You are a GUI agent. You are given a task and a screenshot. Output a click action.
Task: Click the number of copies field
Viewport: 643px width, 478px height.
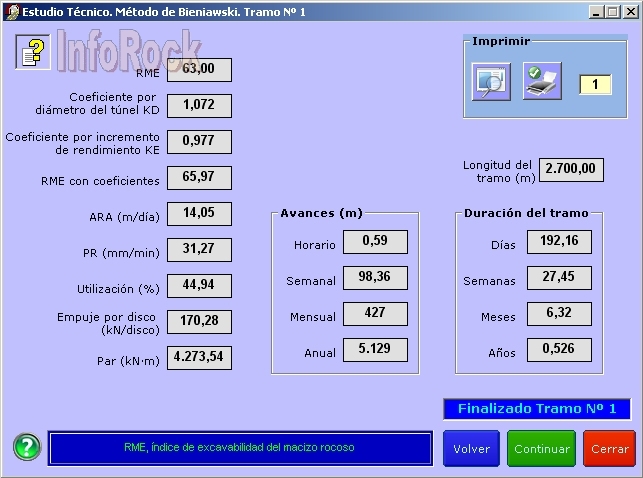[595, 85]
